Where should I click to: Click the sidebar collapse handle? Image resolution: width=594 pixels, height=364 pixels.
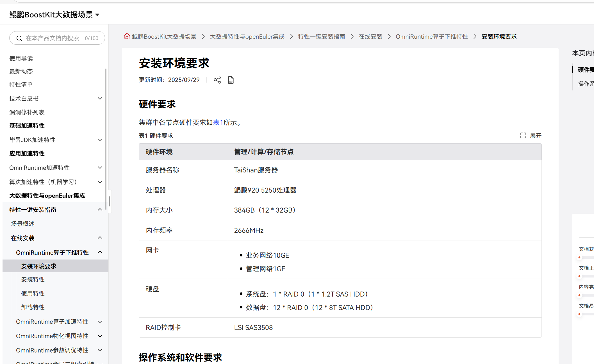pos(110,201)
